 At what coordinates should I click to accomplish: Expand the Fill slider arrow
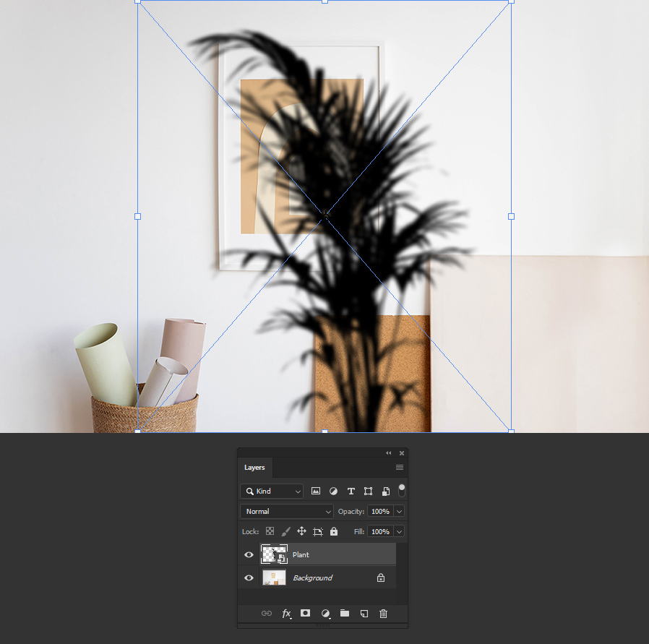point(399,531)
